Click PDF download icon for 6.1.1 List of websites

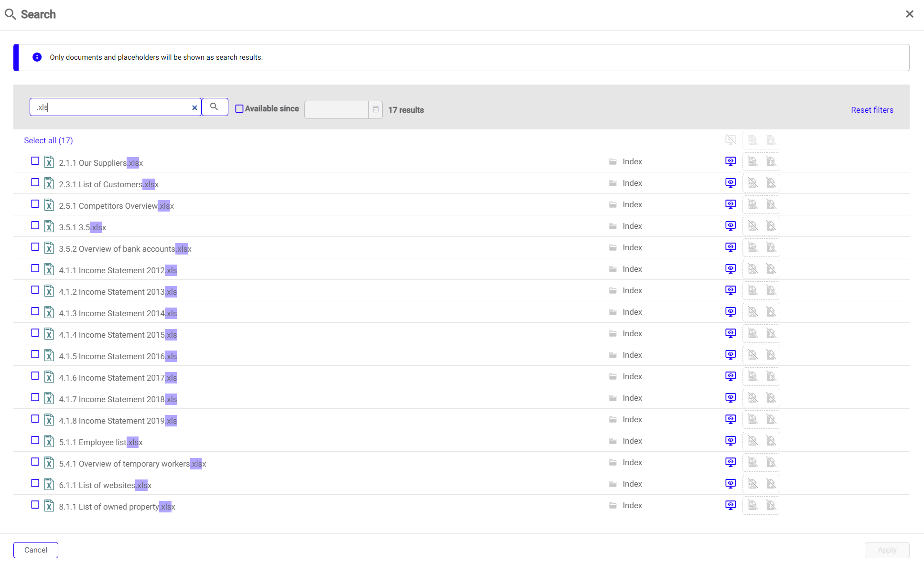point(752,484)
